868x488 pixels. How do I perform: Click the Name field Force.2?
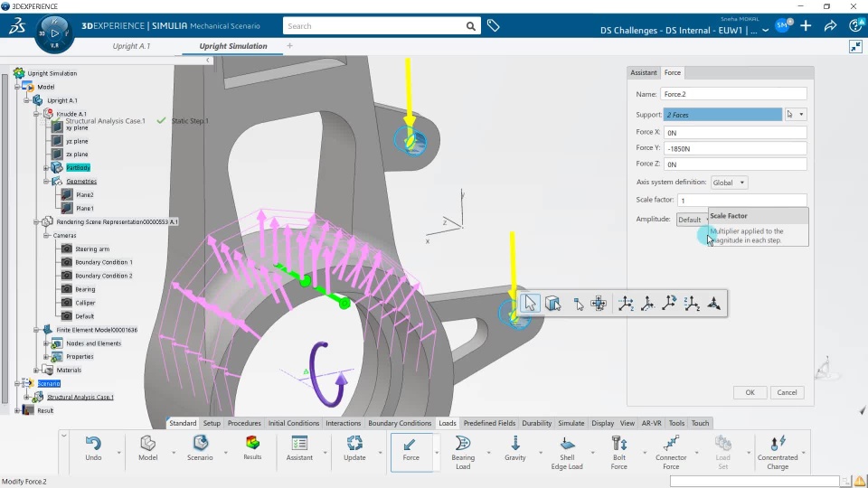coord(733,94)
